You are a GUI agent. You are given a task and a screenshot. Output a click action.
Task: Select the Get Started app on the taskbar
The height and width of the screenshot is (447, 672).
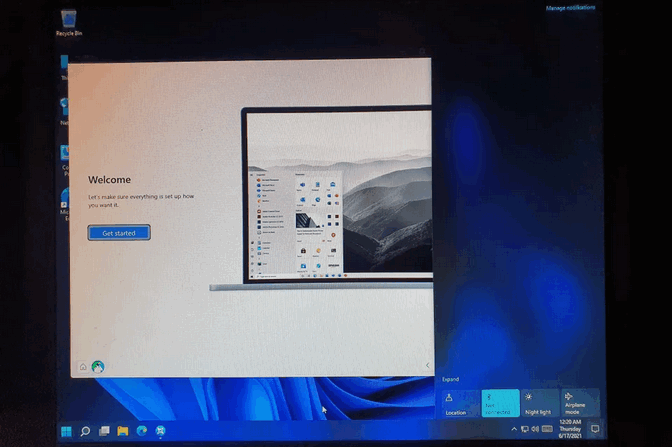coord(161,431)
